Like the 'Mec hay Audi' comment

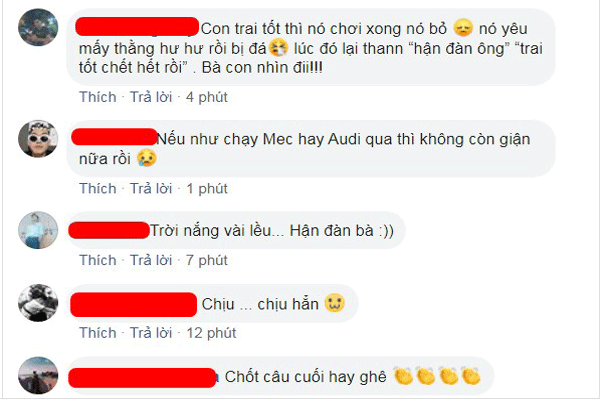[x=98, y=189]
